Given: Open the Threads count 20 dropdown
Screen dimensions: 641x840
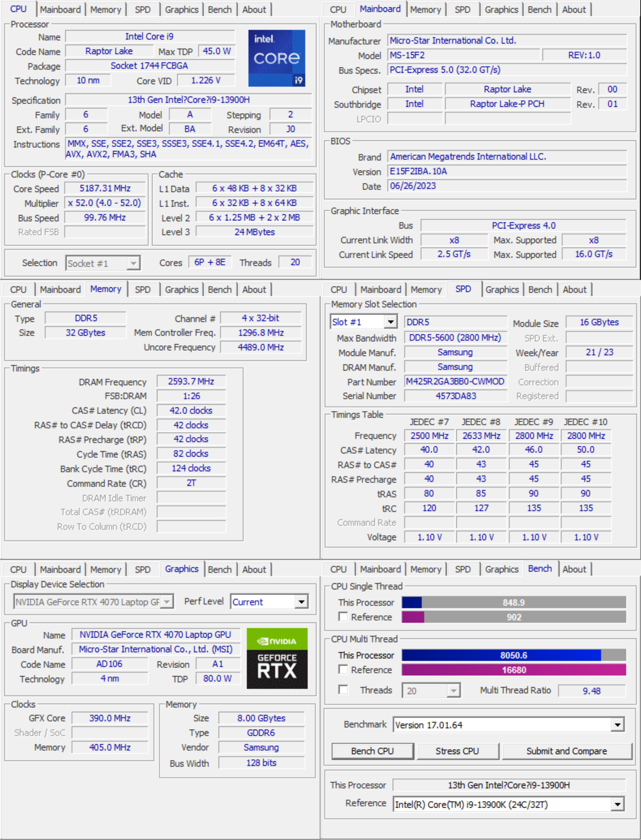Looking at the screenshot, I should click(x=431, y=690).
